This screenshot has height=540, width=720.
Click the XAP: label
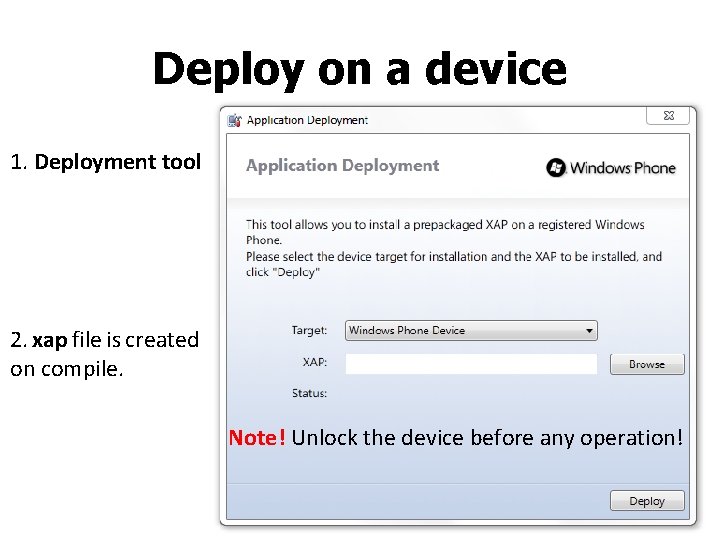click(315, 362)
